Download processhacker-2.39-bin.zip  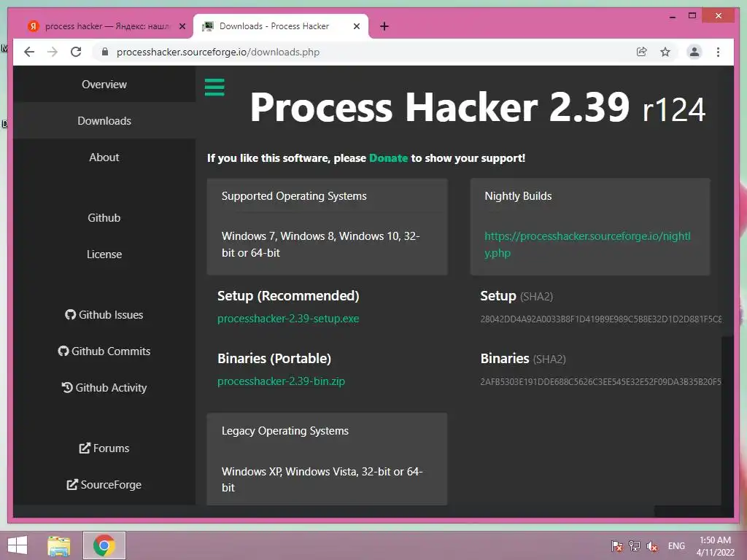281,381
